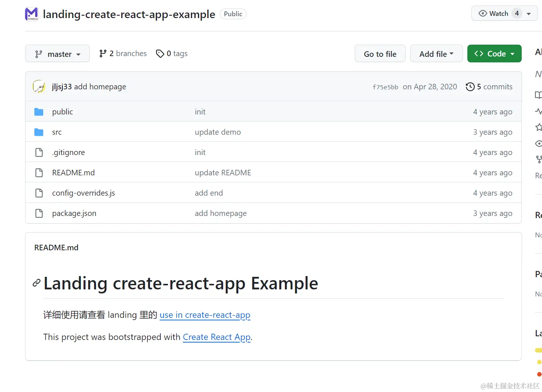Click the code brackets icon in Code button
542x392 pixels.
point(479,54)
